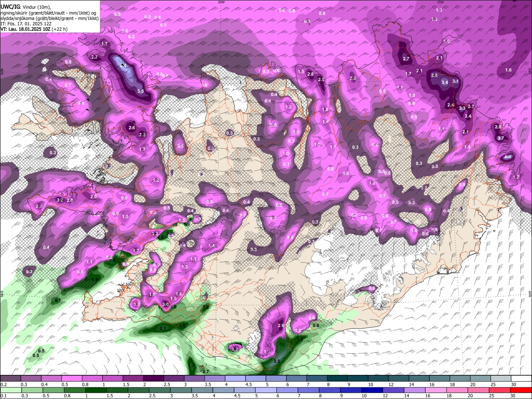532x399 pixels.
Task: Click the 0.2 label in snow legend
Action: [3, 384]
